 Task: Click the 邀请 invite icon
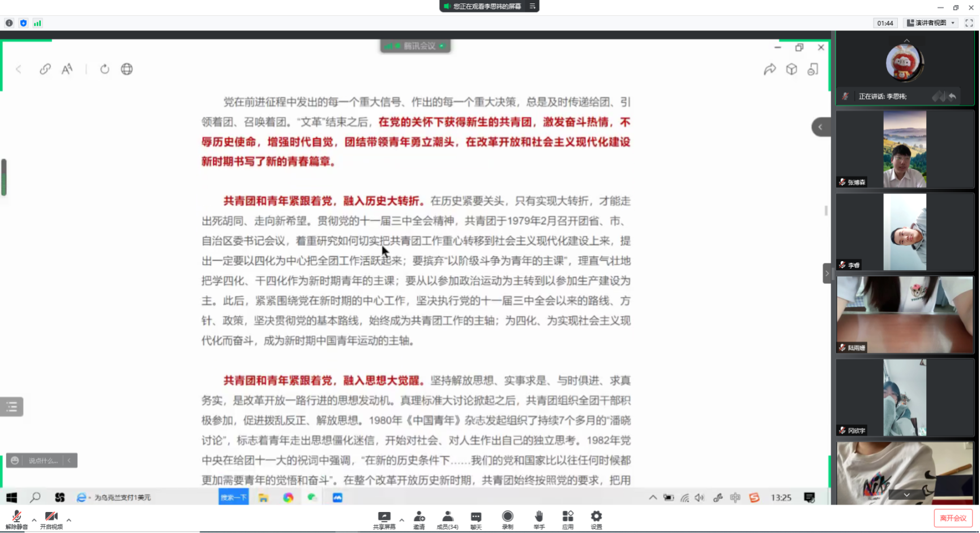tap(419, 519)
